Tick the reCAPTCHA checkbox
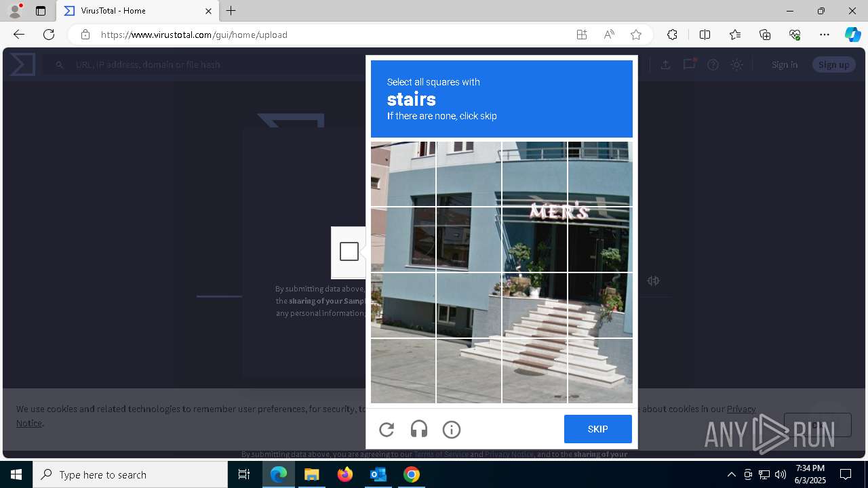This screenshot has height=488, width=868. point(349,251)
